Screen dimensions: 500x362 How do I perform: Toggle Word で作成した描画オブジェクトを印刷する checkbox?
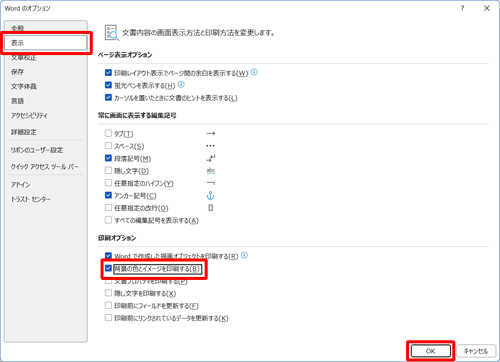[108, 256]
